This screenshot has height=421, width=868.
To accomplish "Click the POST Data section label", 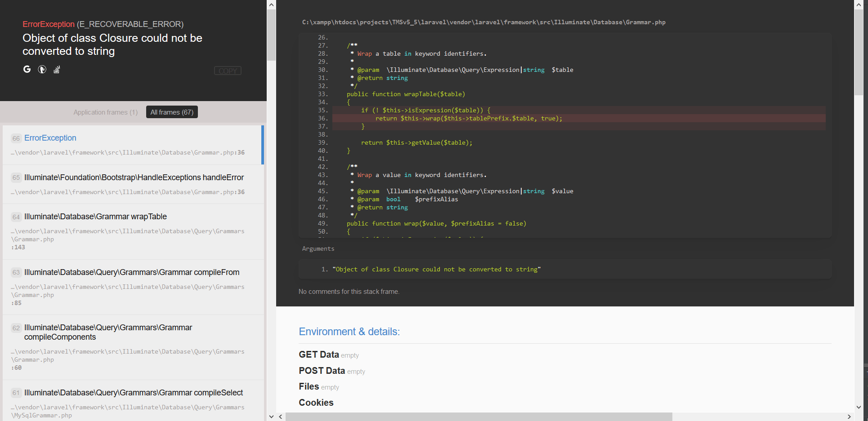I will click(x=322, y=371).
